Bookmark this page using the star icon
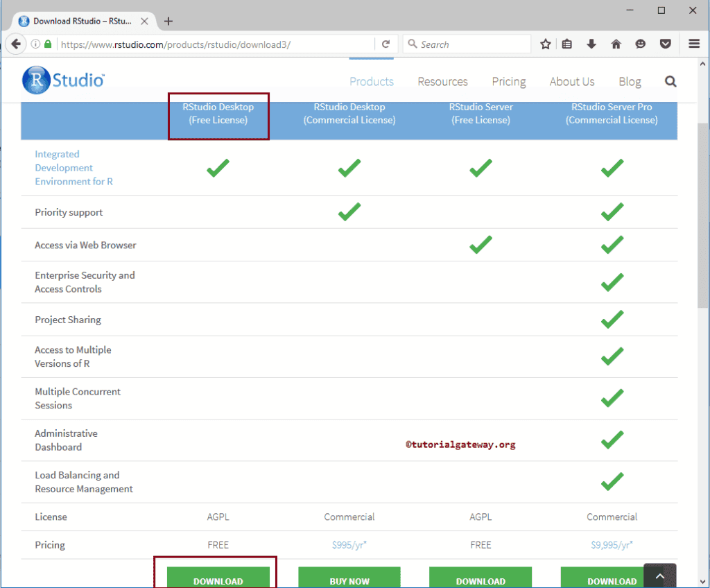Image resolution: width=710 pixels, height=588 pixels. (x=545, y=43)
